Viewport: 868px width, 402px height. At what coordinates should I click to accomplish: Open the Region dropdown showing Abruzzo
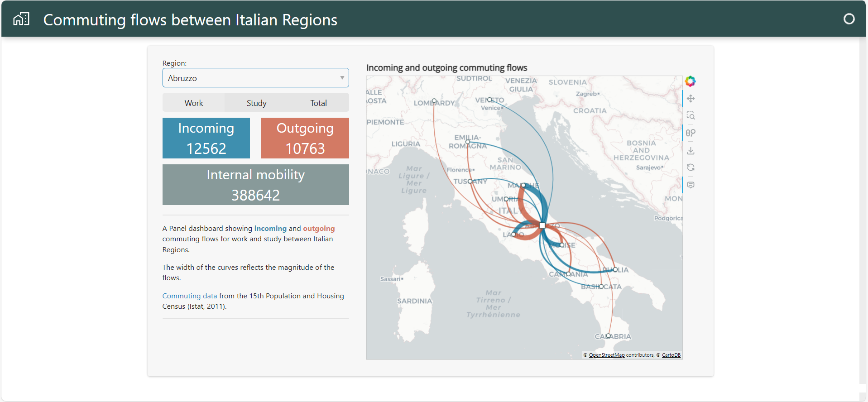[255, 78]
